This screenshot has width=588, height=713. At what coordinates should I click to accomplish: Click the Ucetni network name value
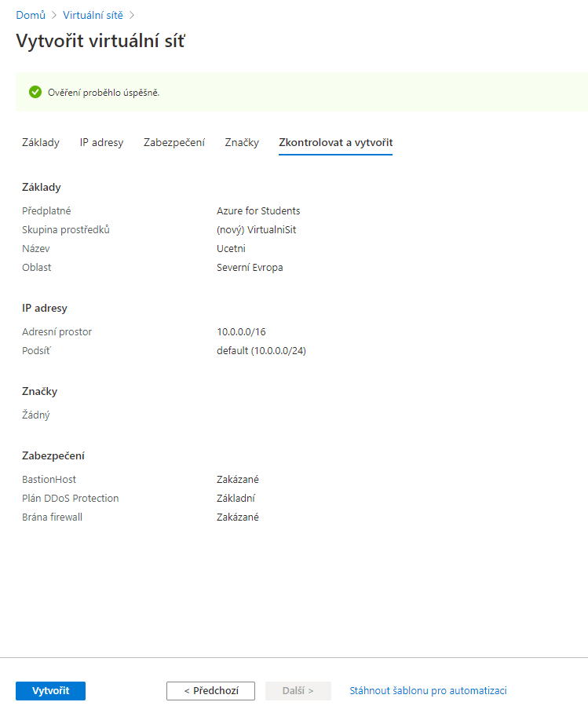click(231, 248)
